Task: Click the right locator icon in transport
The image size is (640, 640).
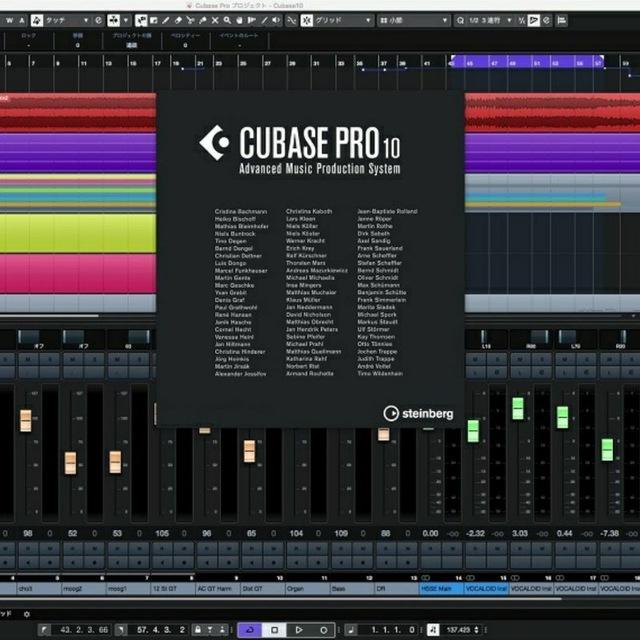Action: coord(121,630)
